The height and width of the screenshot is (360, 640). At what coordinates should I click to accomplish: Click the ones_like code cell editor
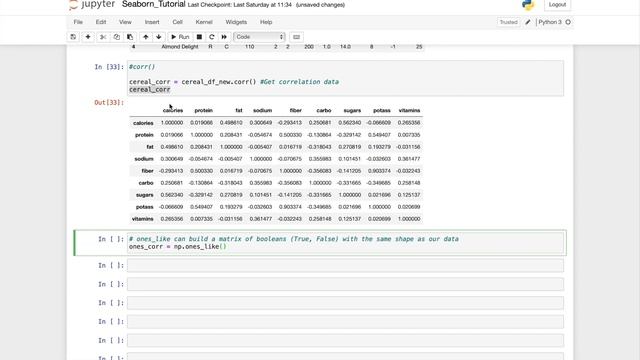point(345,243)
